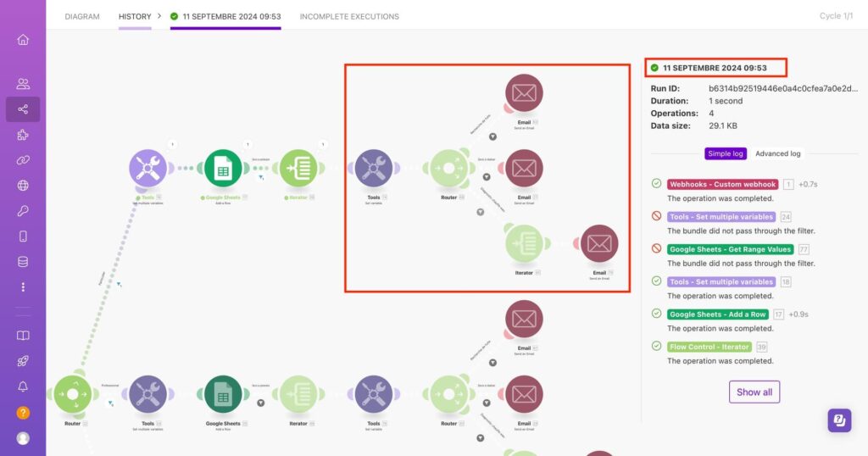Screen dimensions: 868x456
Task: Open filter icon on upper Router's middle Email route
Action: pos(487,177)
